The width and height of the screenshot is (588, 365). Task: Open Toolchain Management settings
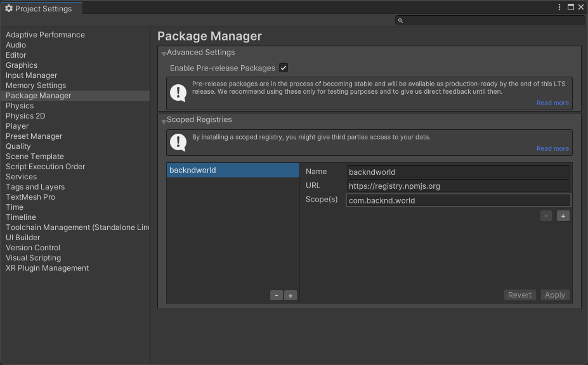(75, 227)
